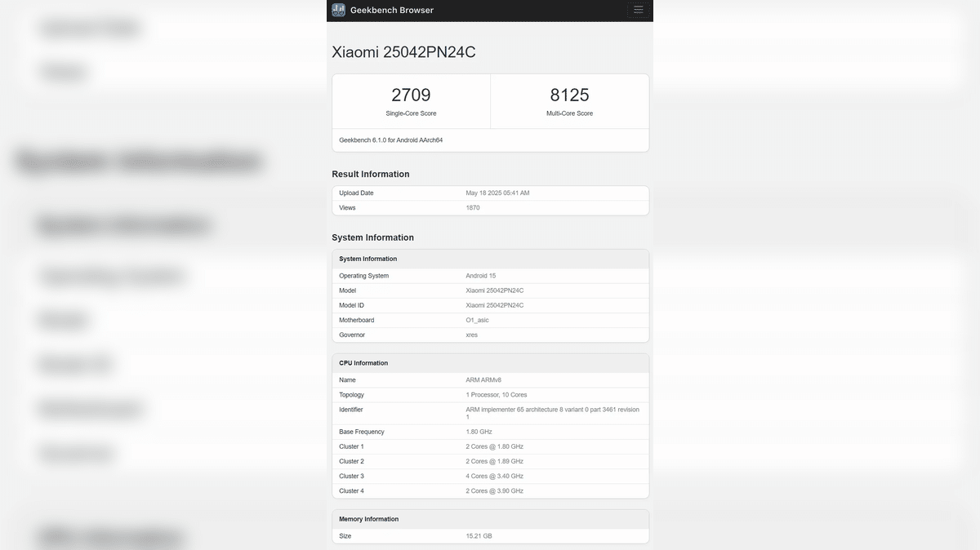
Task: Click the CPU name ARM ARMv8
Action: (x=484, y=380)
